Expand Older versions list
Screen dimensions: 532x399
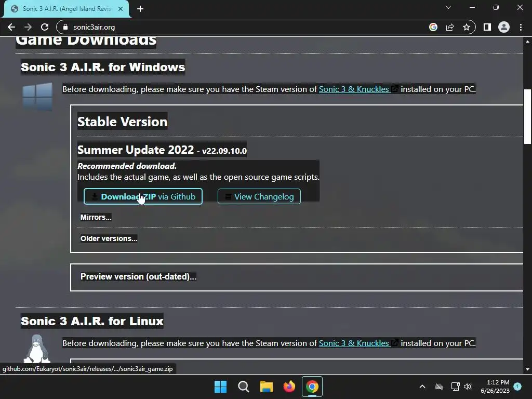(109, 238)
